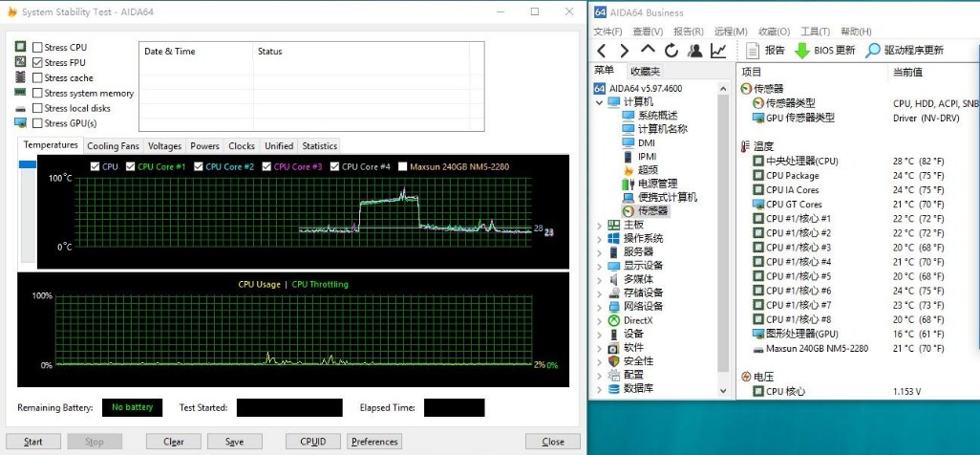Viewport: 980px width, 455px height.
Task: Switch to Voltages tab
Action: coord(164,146)
